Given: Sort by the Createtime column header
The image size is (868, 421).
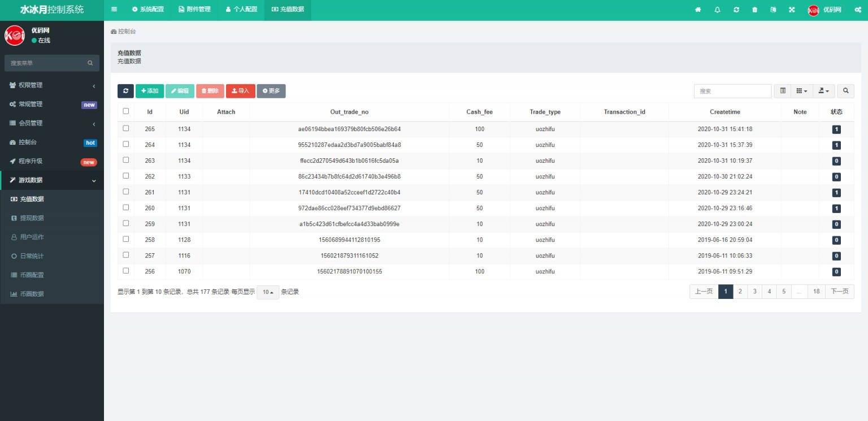Looking at the screenshot, I should tap(725, 112).
